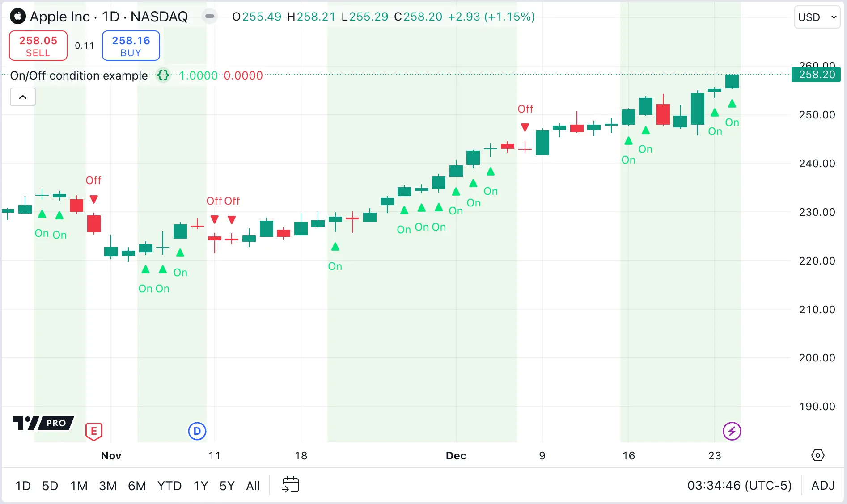Choose the All time range
The image size is (847, 504).
pyautogui.click(x=253, y=486)
